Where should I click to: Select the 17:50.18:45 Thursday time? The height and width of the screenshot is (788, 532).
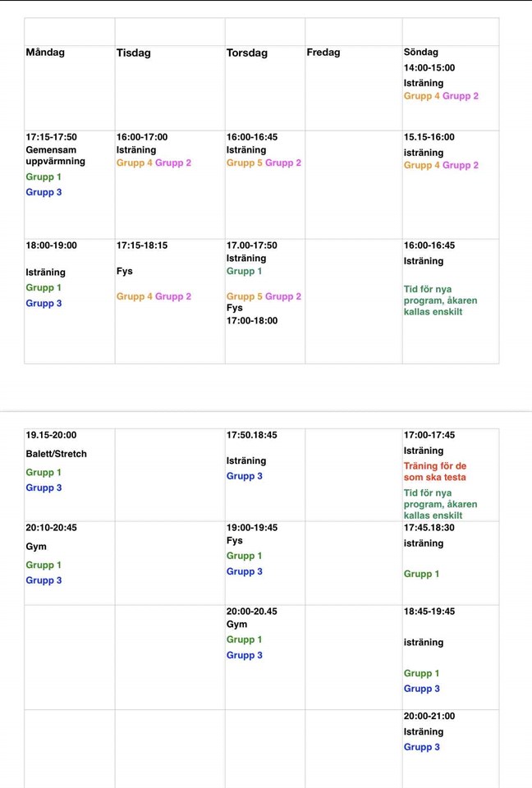click(x=251, y=435)
